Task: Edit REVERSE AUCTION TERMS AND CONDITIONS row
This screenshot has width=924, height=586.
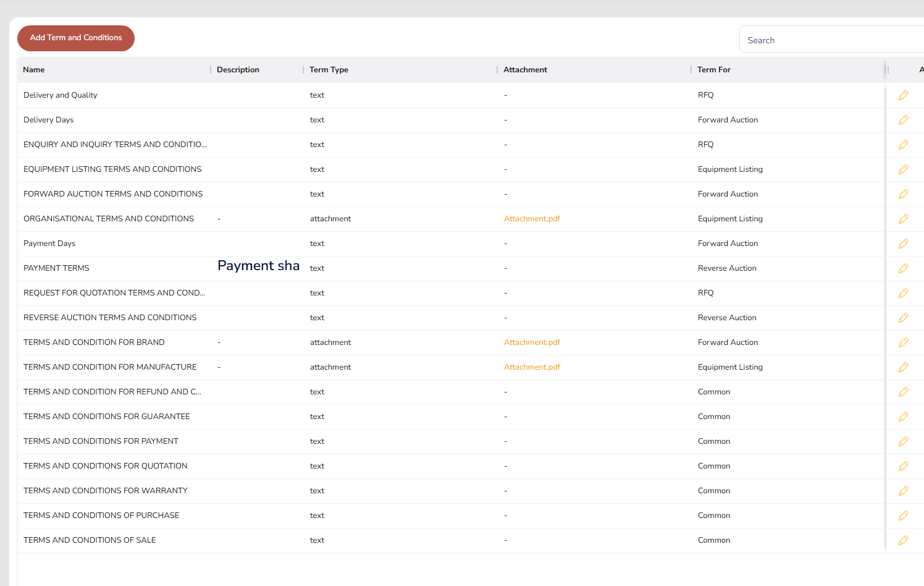Action: tap(903, 318)
